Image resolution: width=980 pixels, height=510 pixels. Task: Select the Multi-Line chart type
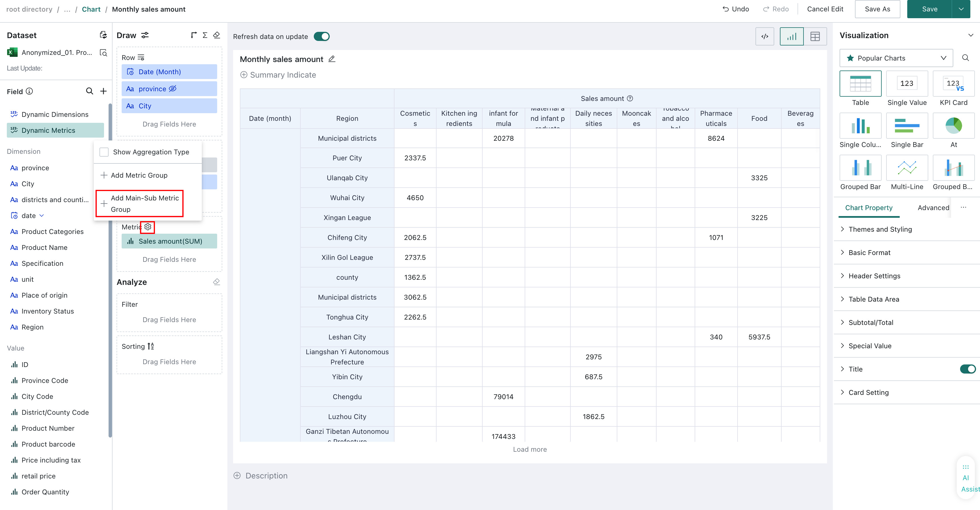click(x=907, y=172)
